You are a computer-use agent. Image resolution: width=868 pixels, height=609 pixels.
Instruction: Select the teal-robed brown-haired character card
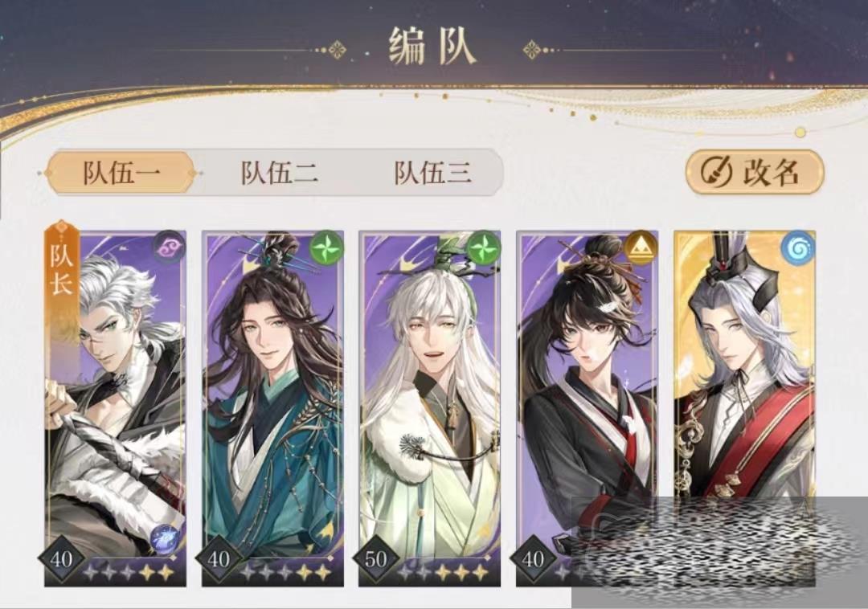click(272, 408)
